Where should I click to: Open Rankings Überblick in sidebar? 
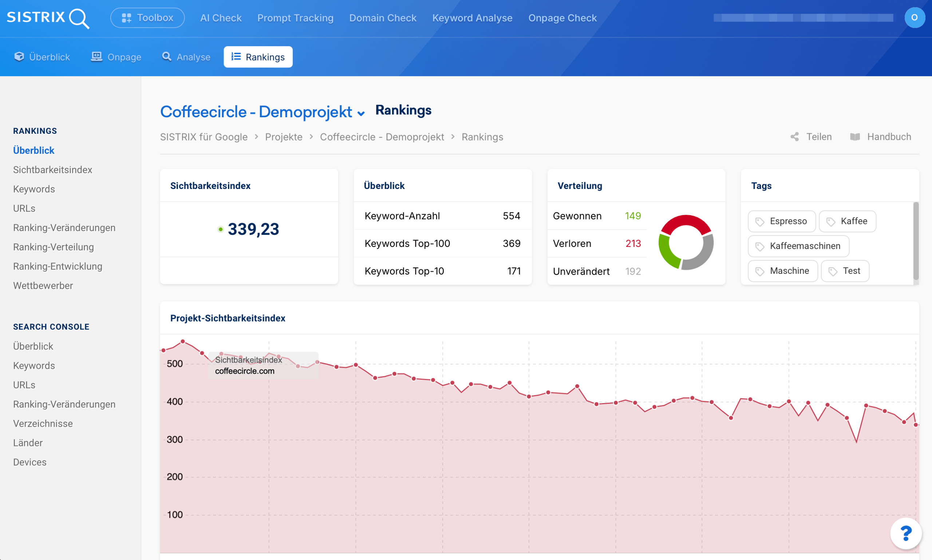[x=33, y=150]
